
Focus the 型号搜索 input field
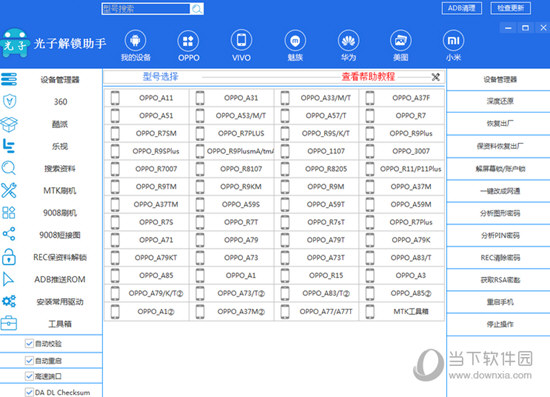click(x=146, y=9)
